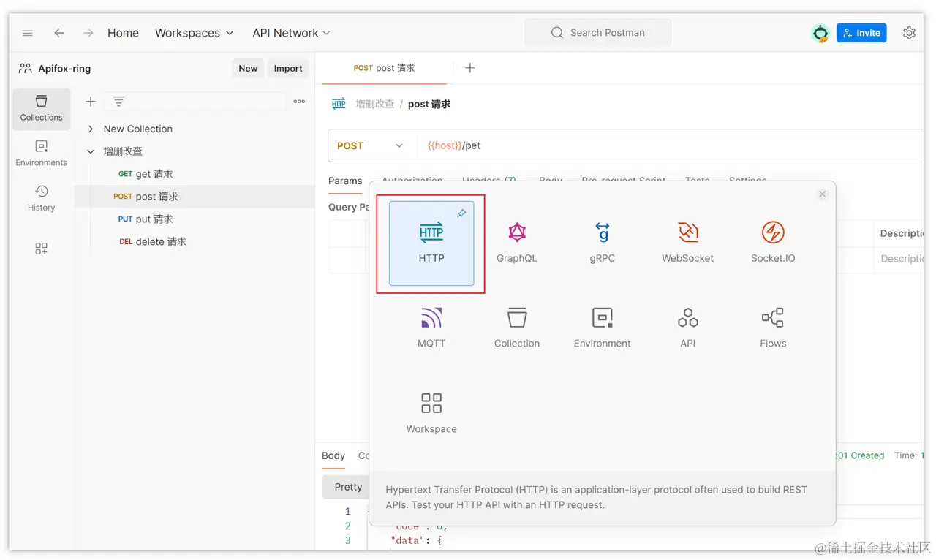
Task: Create a new API from dialog
Action: pos(687,328)
